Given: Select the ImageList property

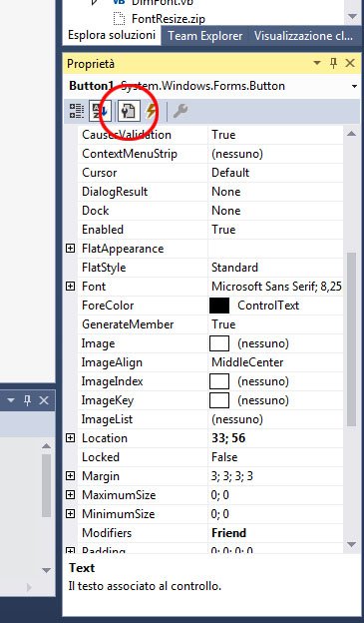Looking at the screenshot, I should [107, 419].
